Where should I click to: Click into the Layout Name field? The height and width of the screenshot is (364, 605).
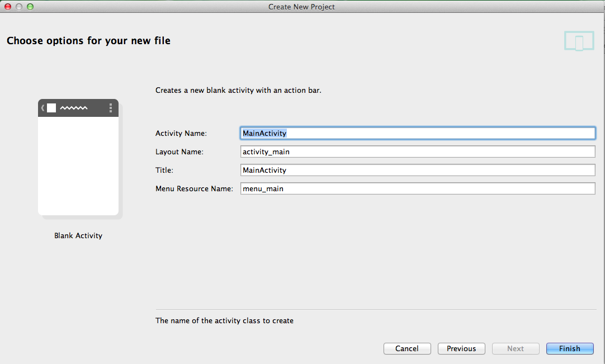click(x=417, y=152)
